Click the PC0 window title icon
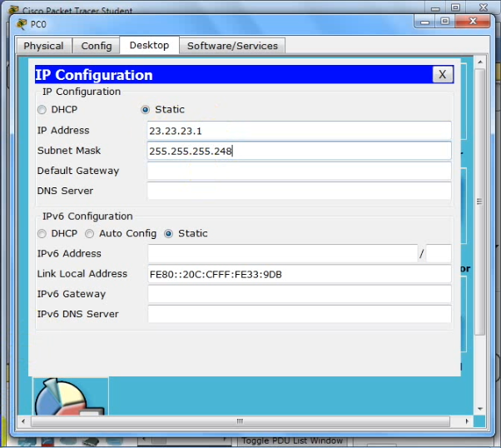Image resolution: width=501 pixels, height=448 pixels. pyautogui.click(x=22, y=24)
